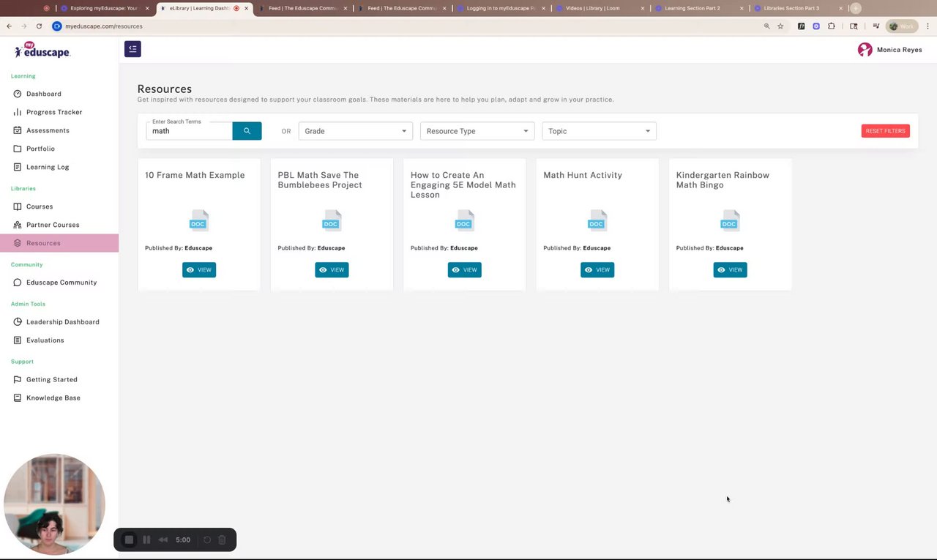The width and height of the screenshot is (937, 560).
Task: Click the search magnifier button
Action: pyautogui.click(x=247, y=131)
